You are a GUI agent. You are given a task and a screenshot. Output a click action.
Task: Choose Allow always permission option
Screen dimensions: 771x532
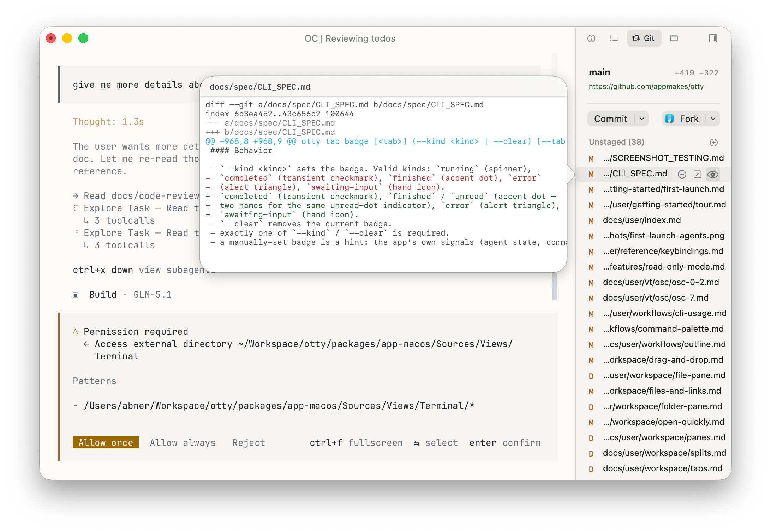click(x=183, y=443)
